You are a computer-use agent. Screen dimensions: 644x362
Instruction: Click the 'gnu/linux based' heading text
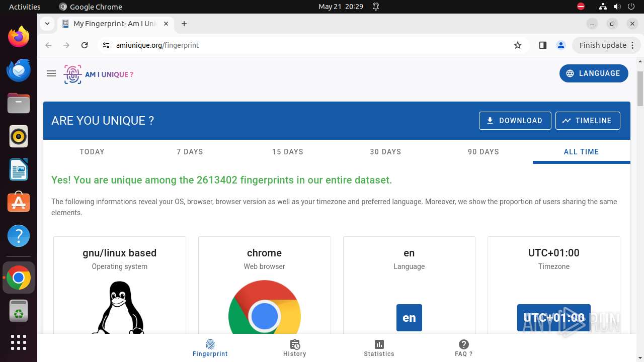tap(120, 253)
